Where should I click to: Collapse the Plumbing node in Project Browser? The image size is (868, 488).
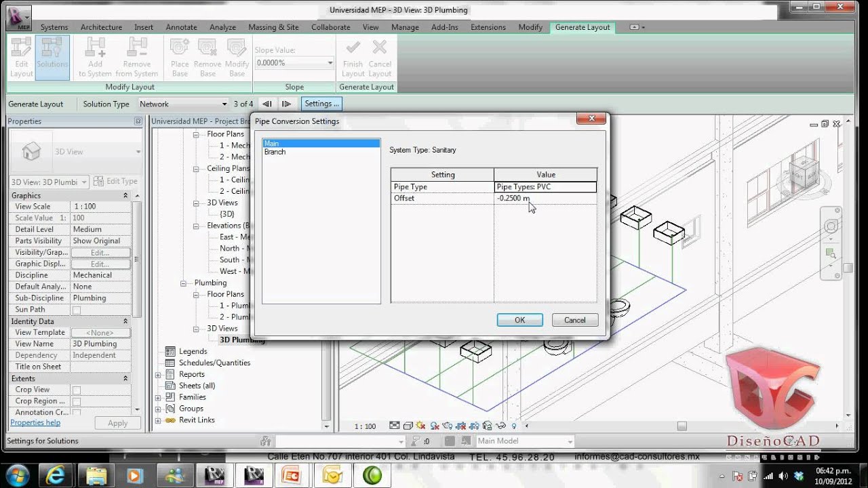coord(183,283)
